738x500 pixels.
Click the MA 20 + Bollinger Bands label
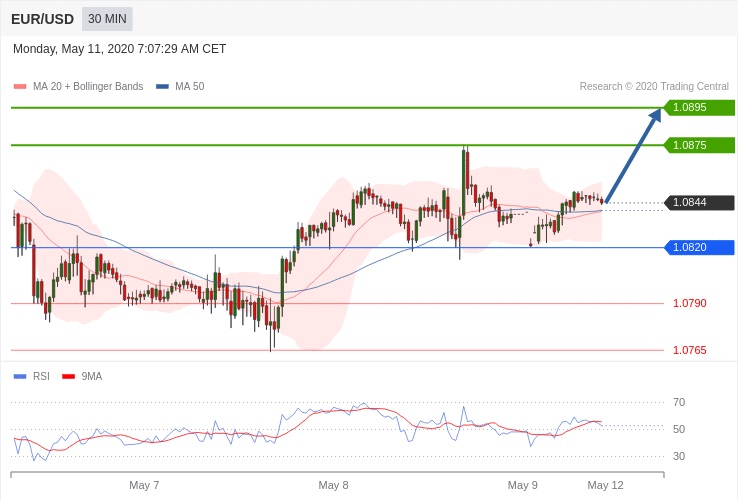point(88,87)
